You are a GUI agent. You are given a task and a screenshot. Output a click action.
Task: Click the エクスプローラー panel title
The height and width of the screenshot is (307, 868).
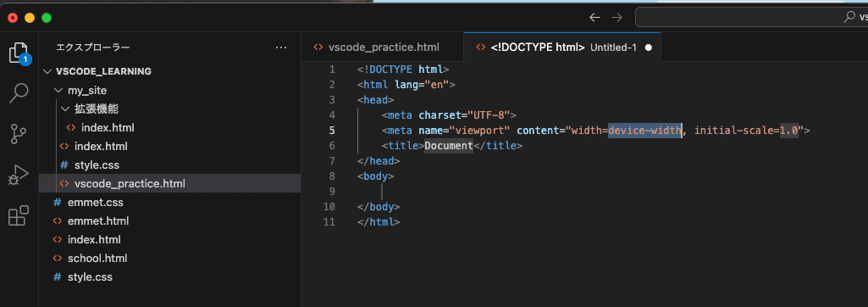93,47
